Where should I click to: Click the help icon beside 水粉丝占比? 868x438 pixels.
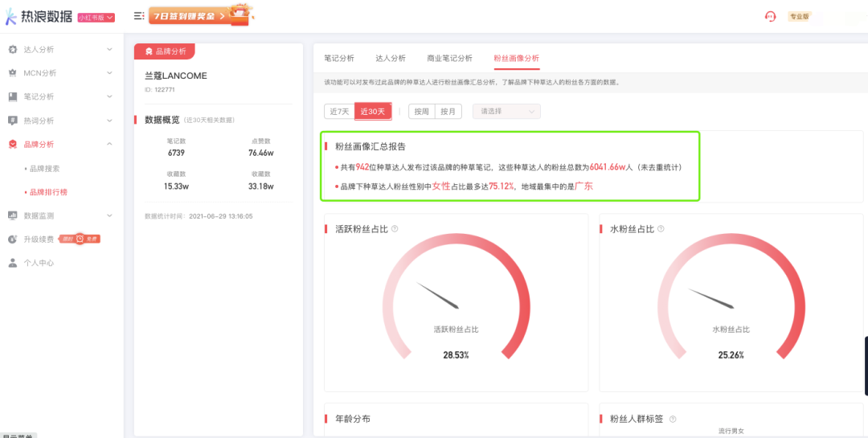[x=661, y=229]
